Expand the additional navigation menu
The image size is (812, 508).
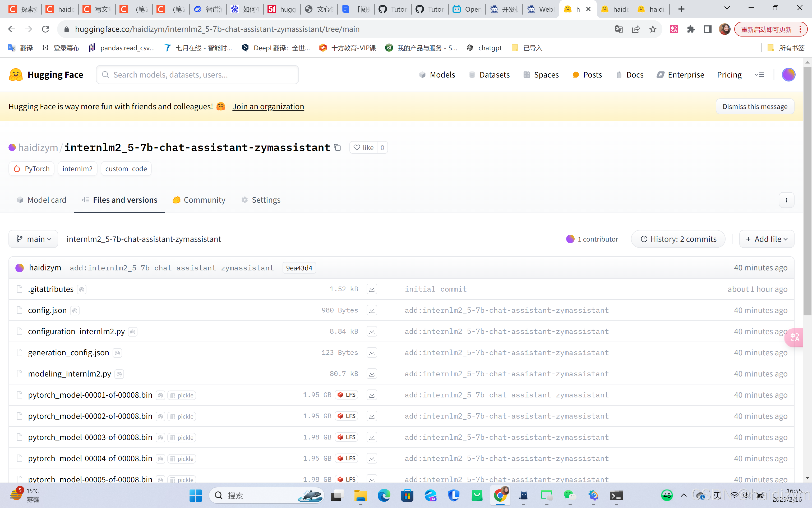point(759,75)
